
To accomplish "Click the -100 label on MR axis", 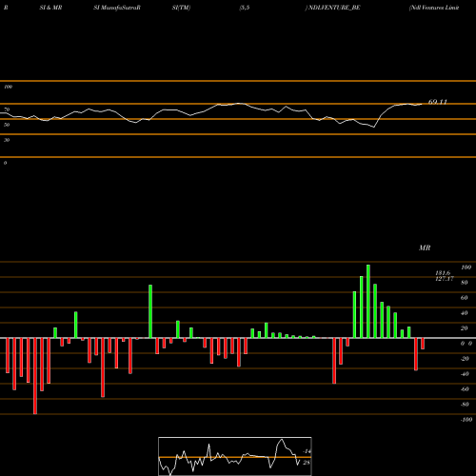I will coord(466,420).
